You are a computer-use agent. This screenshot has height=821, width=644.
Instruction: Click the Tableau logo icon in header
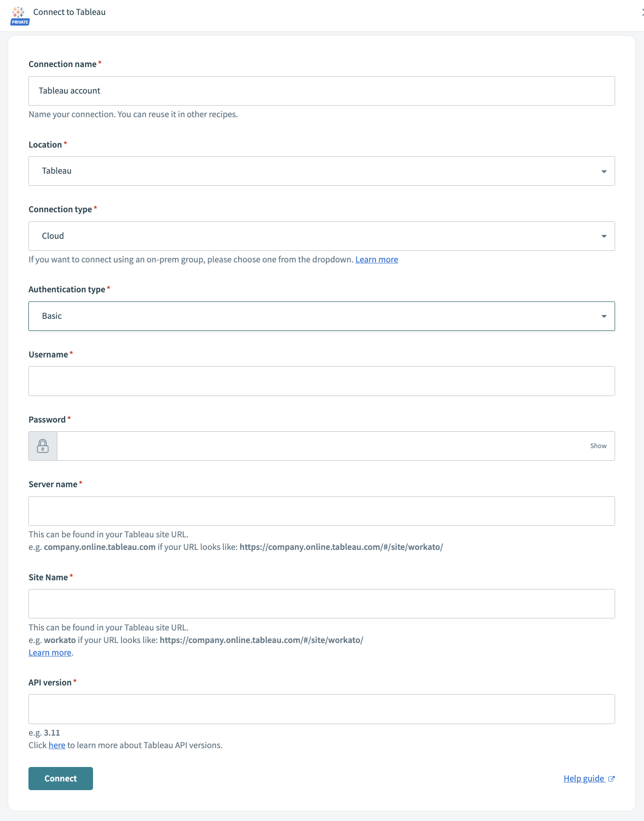pos(19,13)
